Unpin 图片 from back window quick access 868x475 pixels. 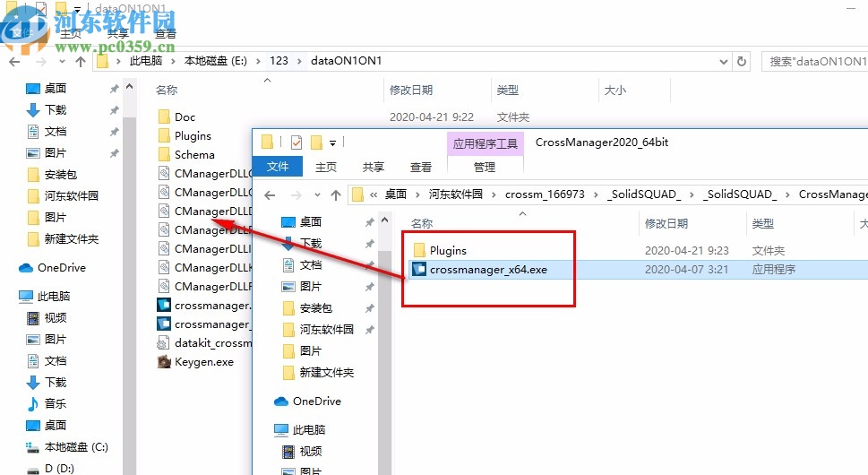114,153
